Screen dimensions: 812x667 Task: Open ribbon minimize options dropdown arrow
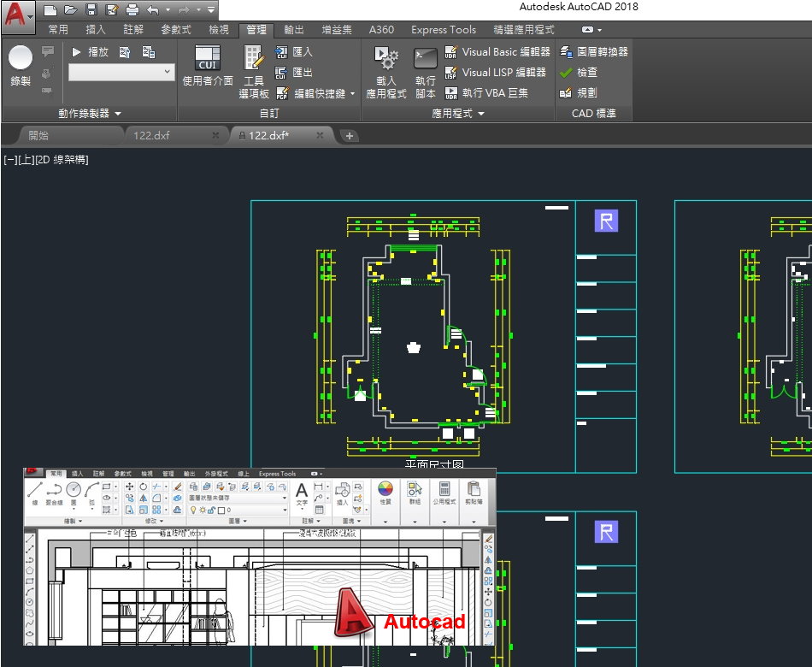[599, 30]
